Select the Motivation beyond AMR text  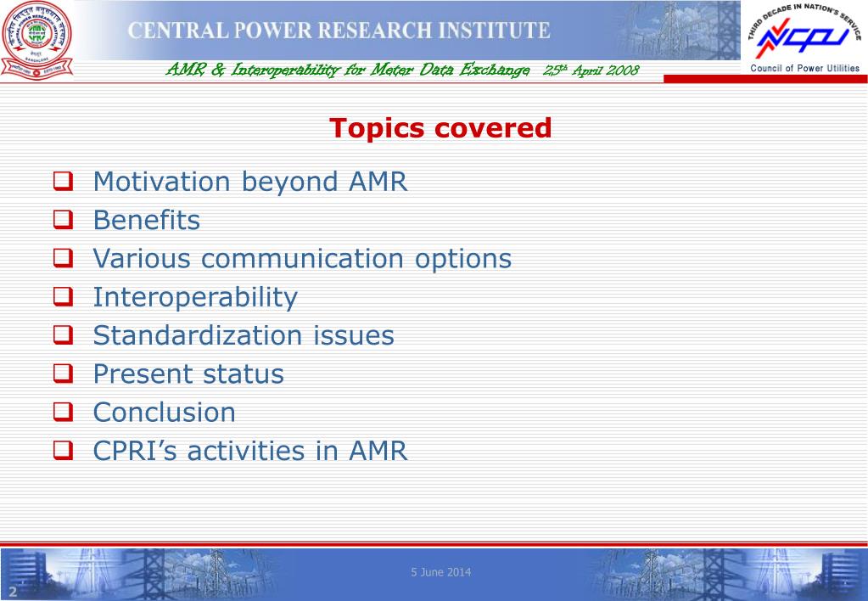click(250, 183)
